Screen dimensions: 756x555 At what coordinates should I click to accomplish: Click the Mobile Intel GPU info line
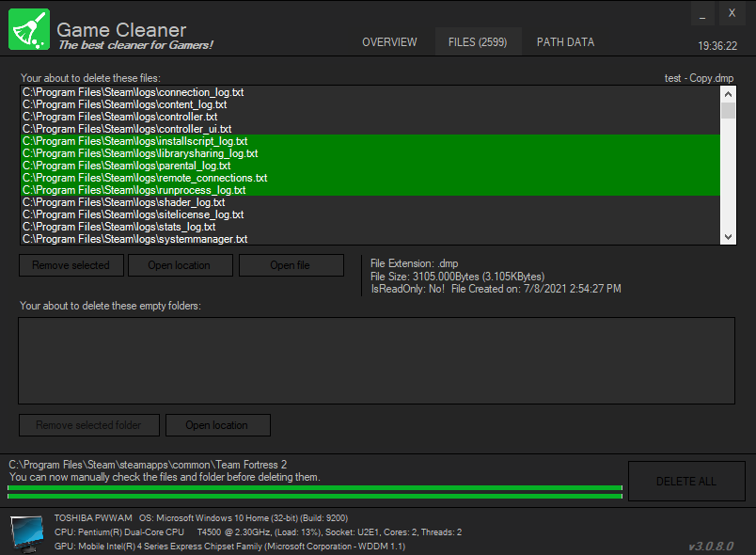click(229, 547)
